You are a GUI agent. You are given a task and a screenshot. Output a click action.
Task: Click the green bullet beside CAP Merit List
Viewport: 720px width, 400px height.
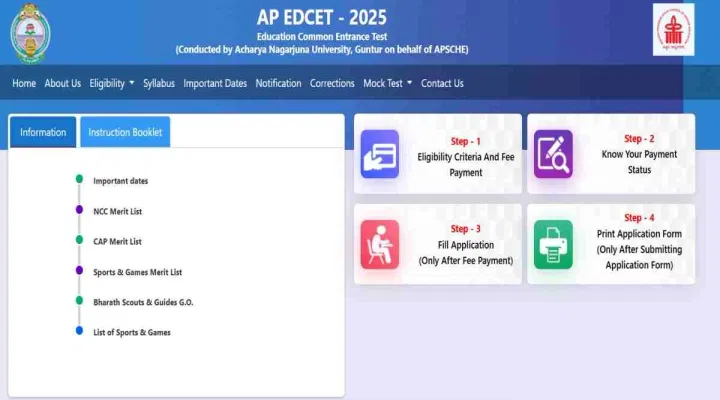coord(79,240)
